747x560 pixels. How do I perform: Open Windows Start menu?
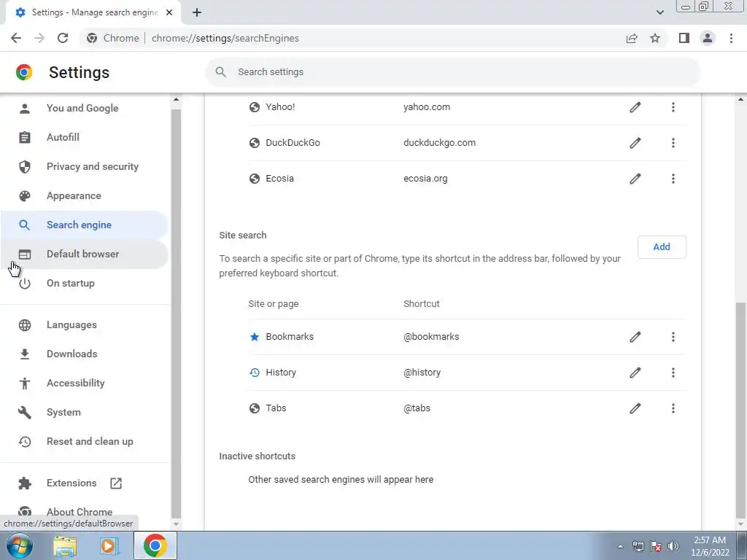[20, 545]
